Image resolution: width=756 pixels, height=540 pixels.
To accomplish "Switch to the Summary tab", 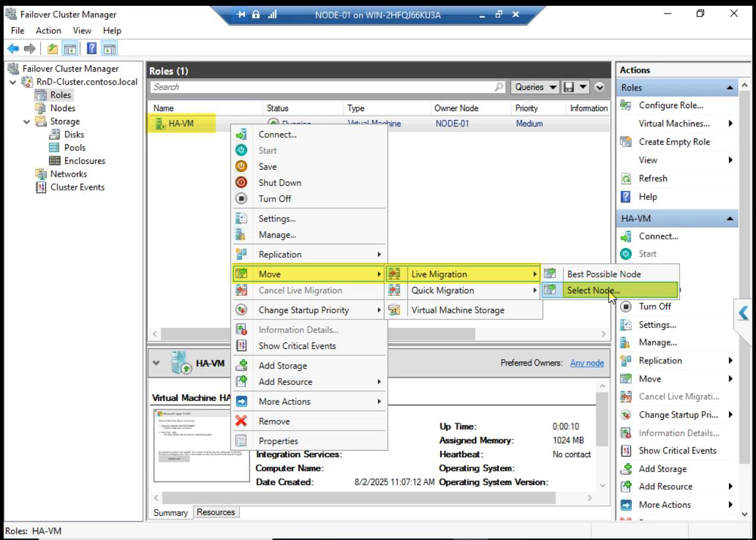I will point(170,513).
